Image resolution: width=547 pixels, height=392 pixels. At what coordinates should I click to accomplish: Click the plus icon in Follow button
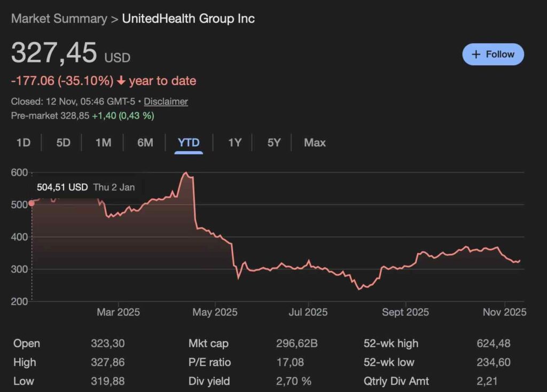pyautogui.click(x=476, y=54)
